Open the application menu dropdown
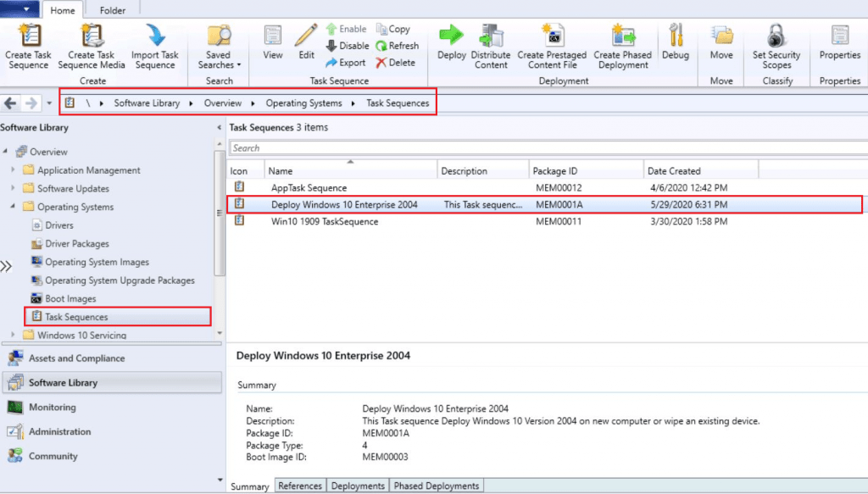The image size is (868, 494). click(19, 8)
